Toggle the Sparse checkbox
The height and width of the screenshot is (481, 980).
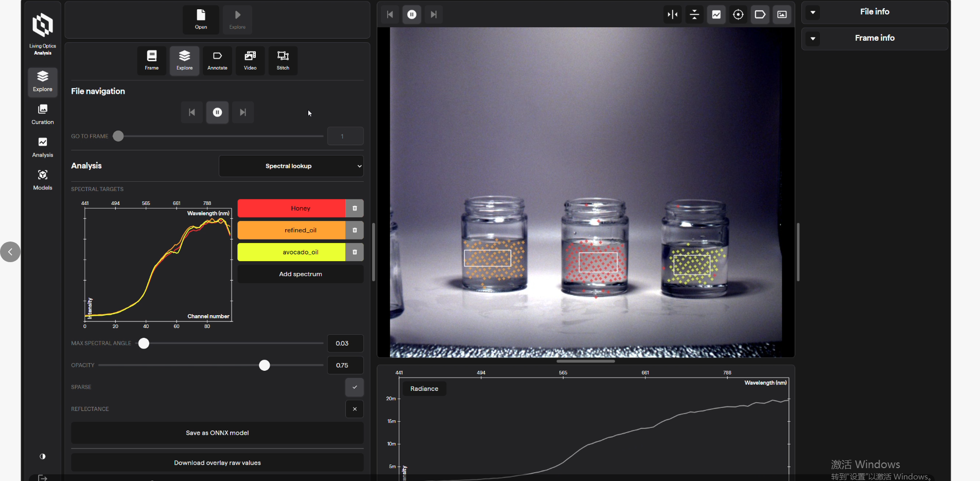point(354,387)
